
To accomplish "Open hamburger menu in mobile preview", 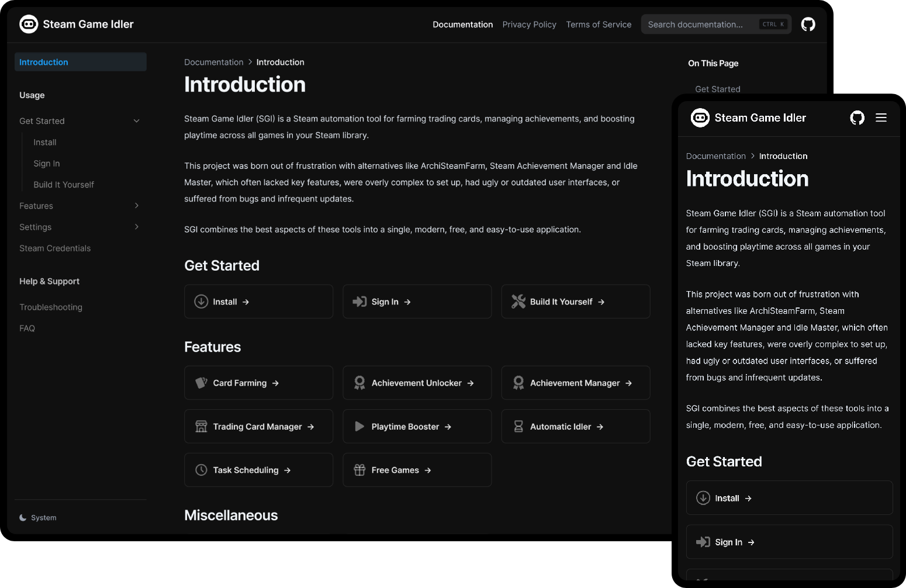I will 881,118.
